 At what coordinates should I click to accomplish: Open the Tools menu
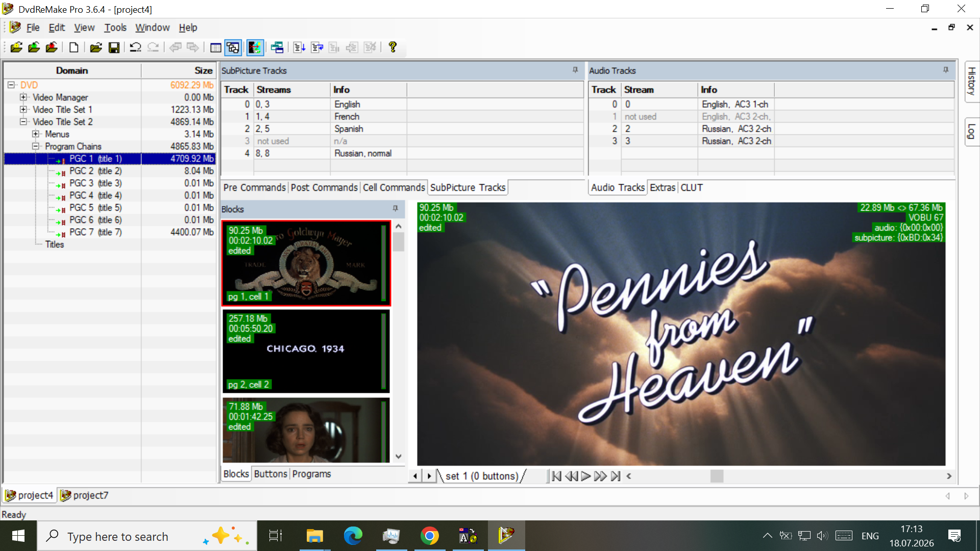click(115, 28)
